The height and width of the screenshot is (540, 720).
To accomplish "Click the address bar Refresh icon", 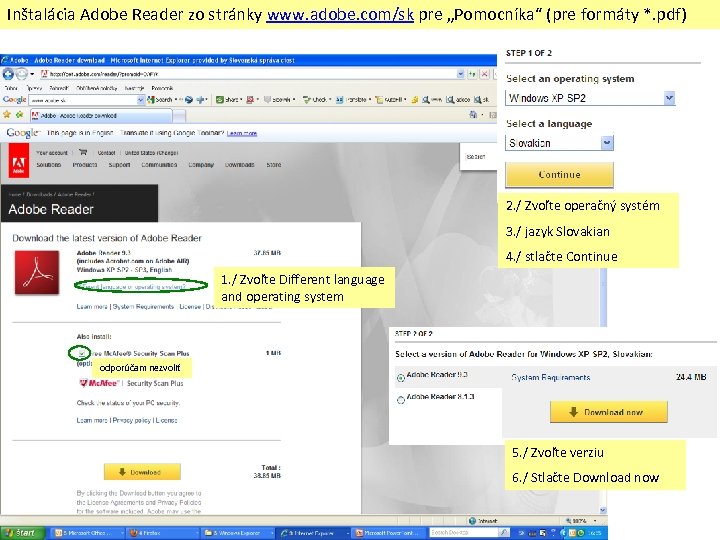I will (x=472, y=73).
